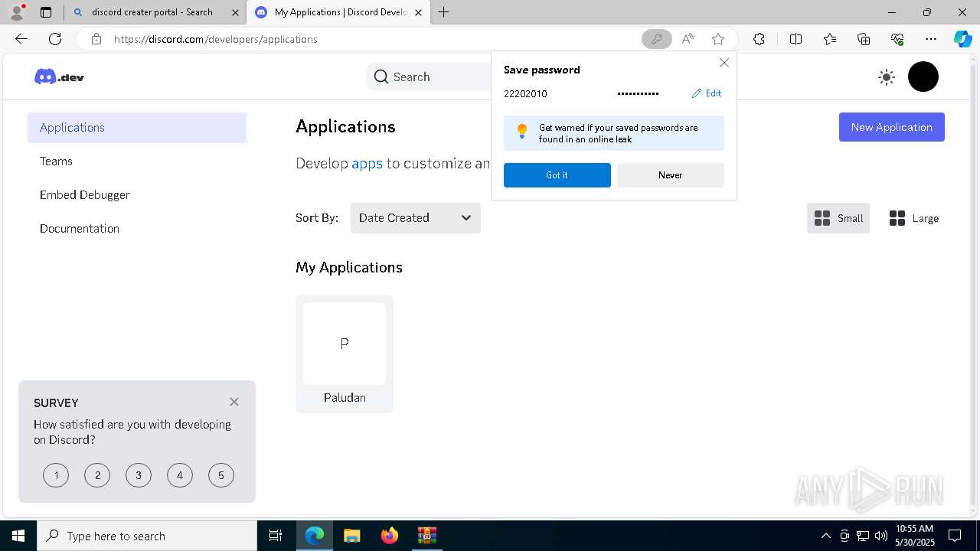Switch to Large grid view
The height and width of the screenshot is (551, 980).
coord(913,218)
